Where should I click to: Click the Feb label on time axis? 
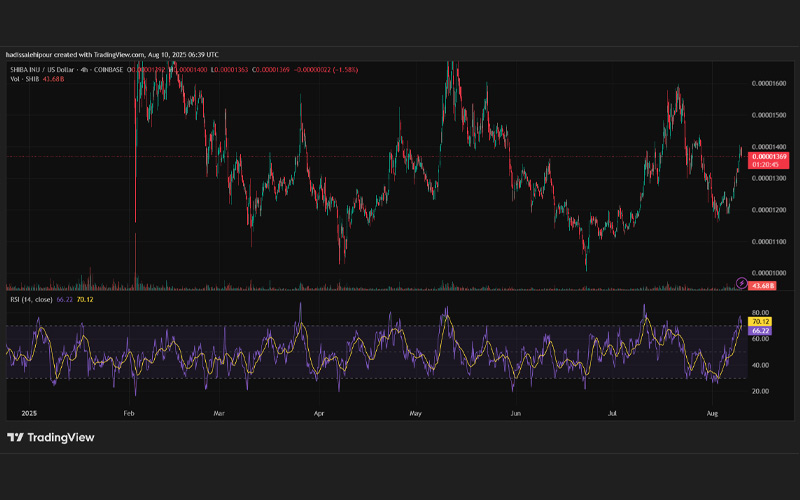tap(129, 413)
